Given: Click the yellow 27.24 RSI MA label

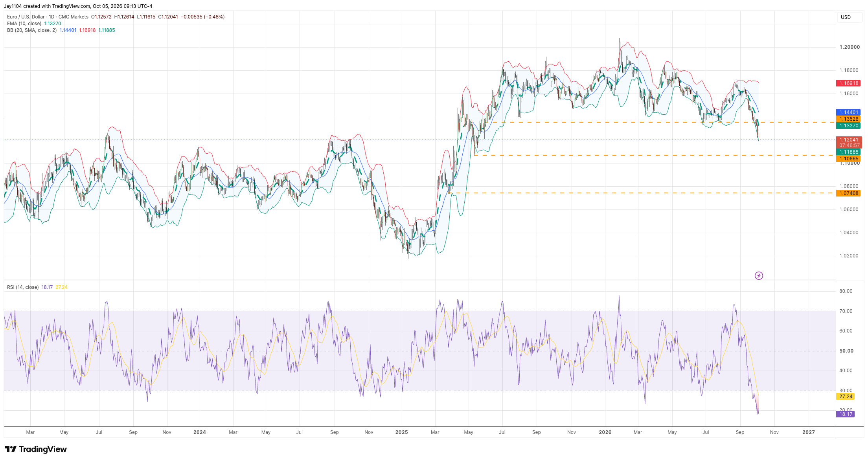Looking at the screenshot, I should coord(846,397).
